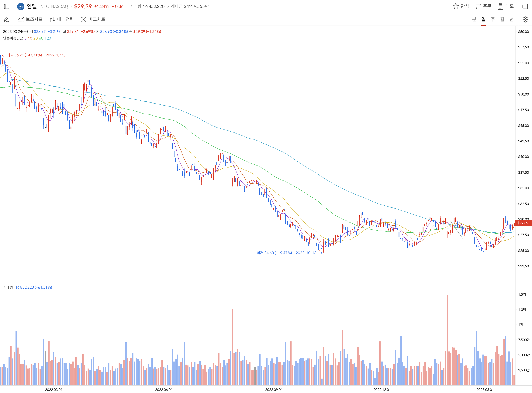Click the INTC ticker symbol
The image size is (532, 393).
coord(44,6)
